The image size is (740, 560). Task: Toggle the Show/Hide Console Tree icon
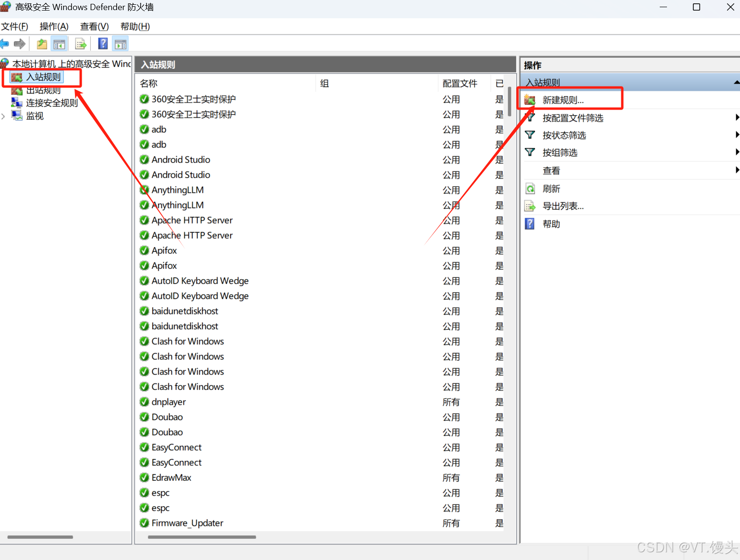tap(60, 44)
